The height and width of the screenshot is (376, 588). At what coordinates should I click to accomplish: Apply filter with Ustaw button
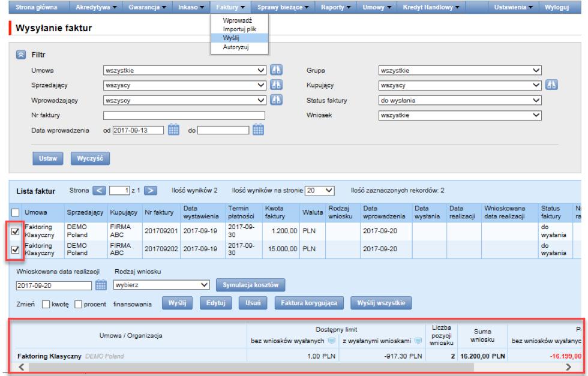(47, 158)
